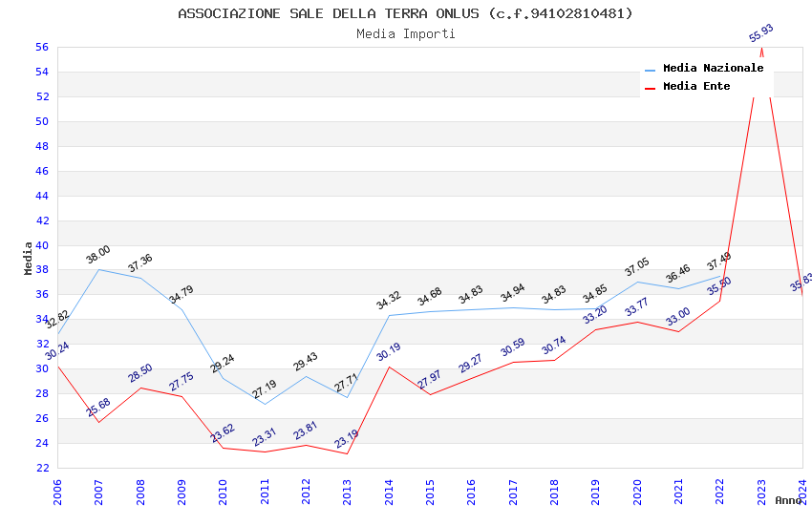Click the x-axis year 2014
Screen dimensions: 812x525
click(x=389, y=493)
